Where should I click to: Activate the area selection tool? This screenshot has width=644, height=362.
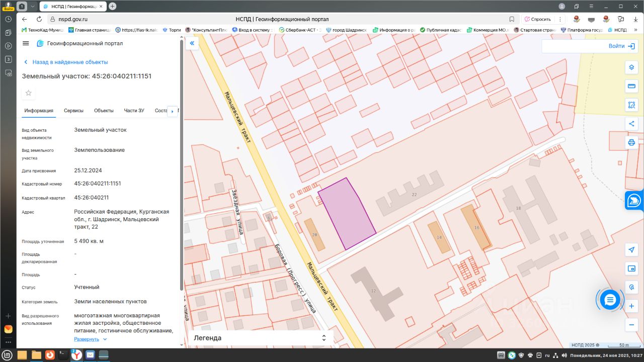click(631, 105)
